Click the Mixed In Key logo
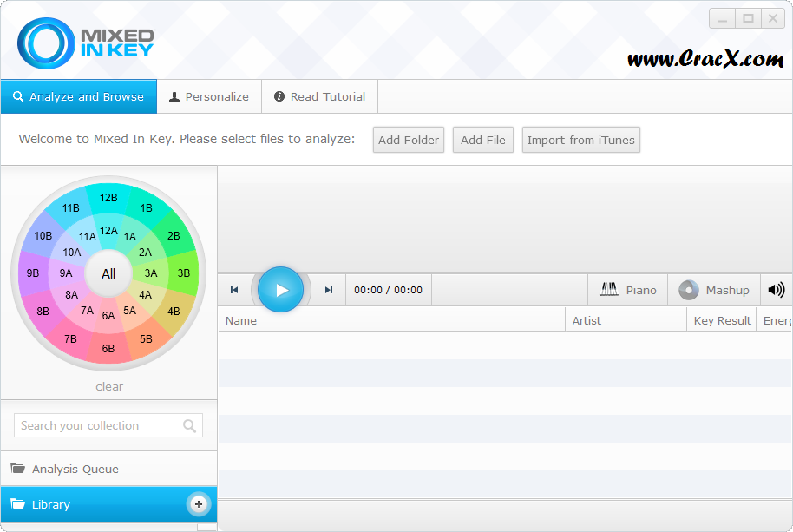The image size is (793, 532). coord(86,43)
